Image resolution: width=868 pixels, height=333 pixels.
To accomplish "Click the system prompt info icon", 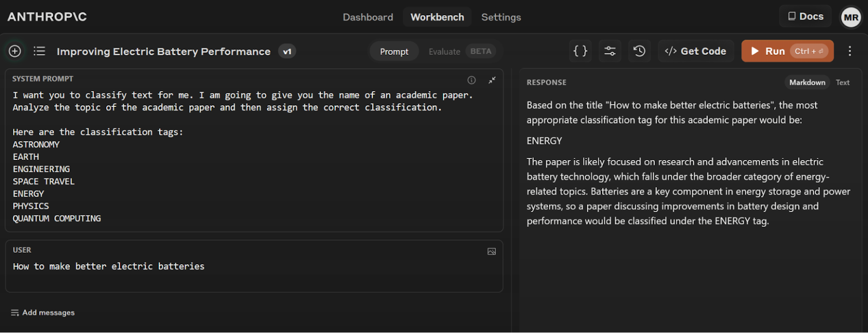I will click(471, 80).
